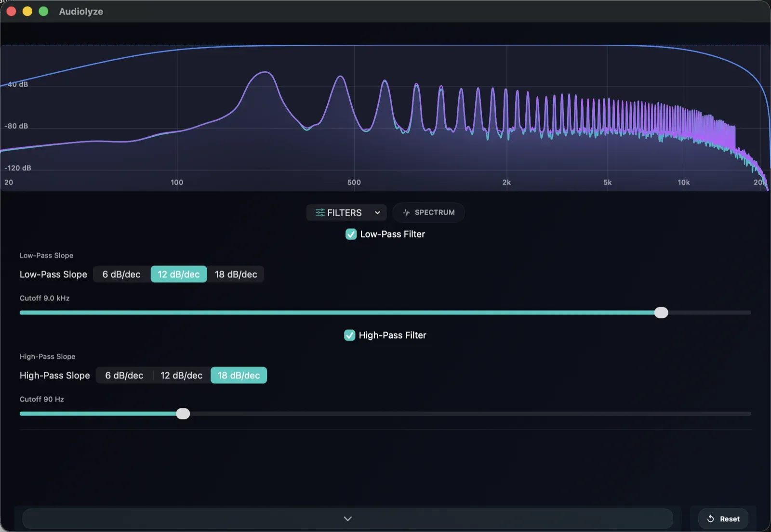Open the FILTERS dropdown chevron
This screenshot has width=771, height=532.
(x=377, y=213)
